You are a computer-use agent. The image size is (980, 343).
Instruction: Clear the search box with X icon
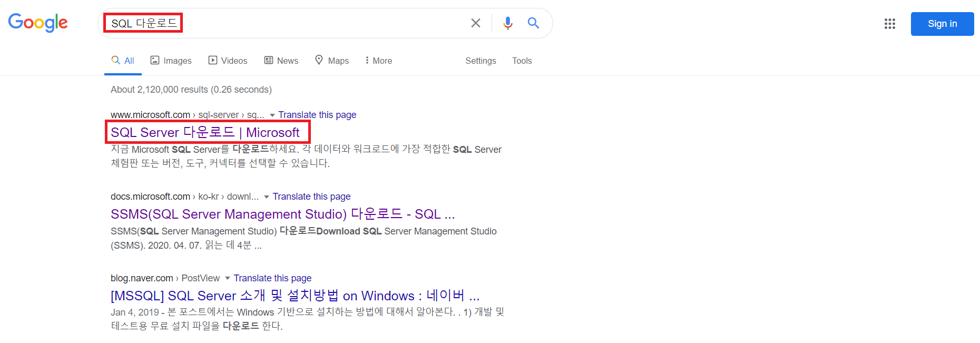click(x=475, y=23)
